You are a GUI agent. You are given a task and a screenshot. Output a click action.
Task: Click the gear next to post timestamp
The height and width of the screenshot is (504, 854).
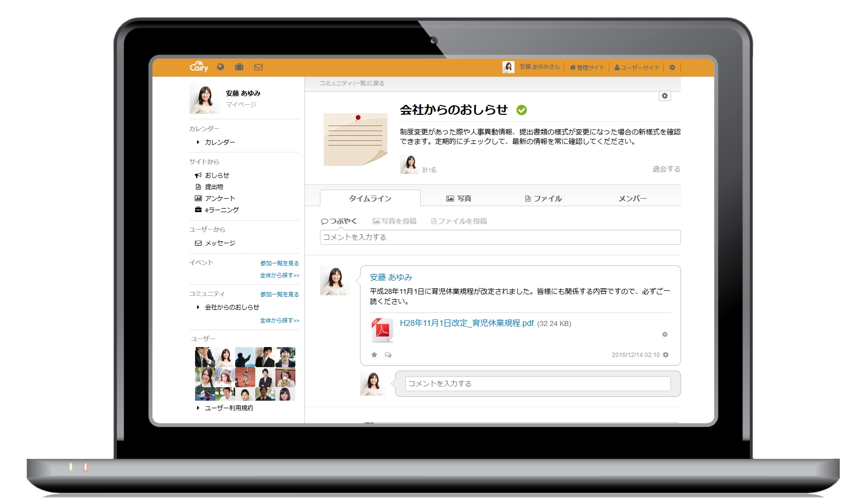[x=666, y=355]
